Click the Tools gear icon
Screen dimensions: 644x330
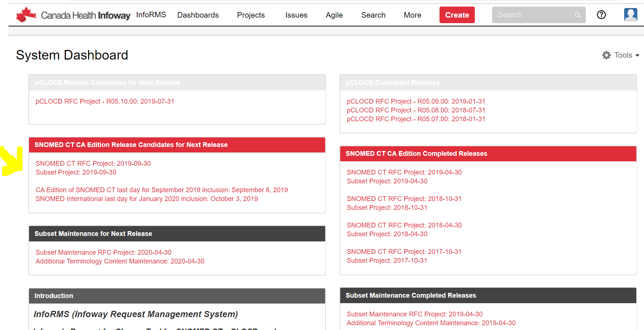click(x=606, y=55)
